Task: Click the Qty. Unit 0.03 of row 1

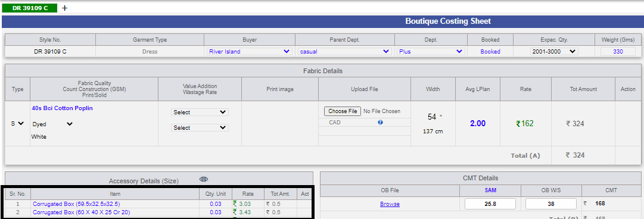Action: tap(215, 204)
